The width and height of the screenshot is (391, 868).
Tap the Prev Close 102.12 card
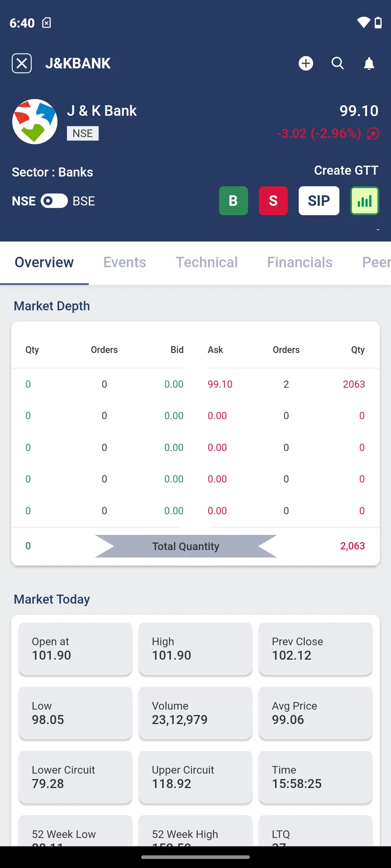click(x=316, y=649)
